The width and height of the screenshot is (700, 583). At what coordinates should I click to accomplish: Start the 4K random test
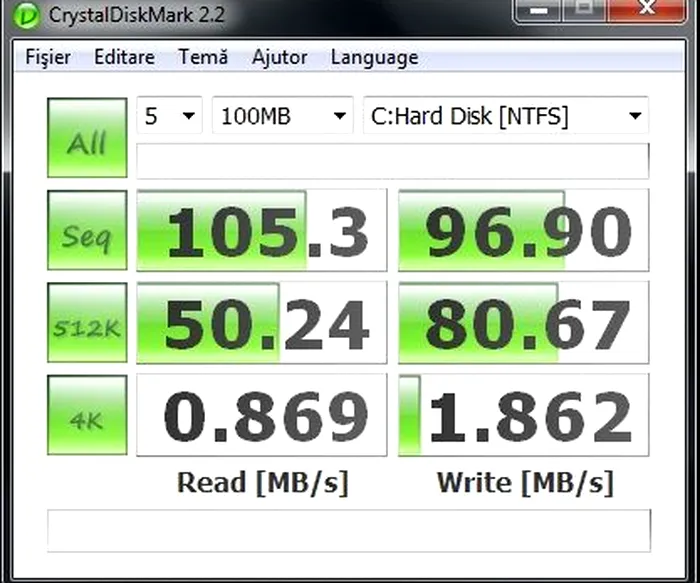(x=87, y=415)
